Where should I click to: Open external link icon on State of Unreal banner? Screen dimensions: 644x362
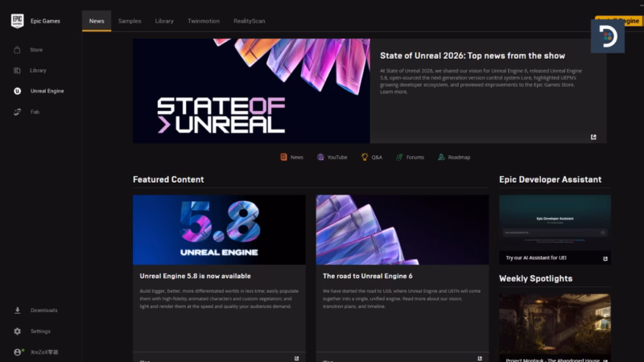pos(593,137)
